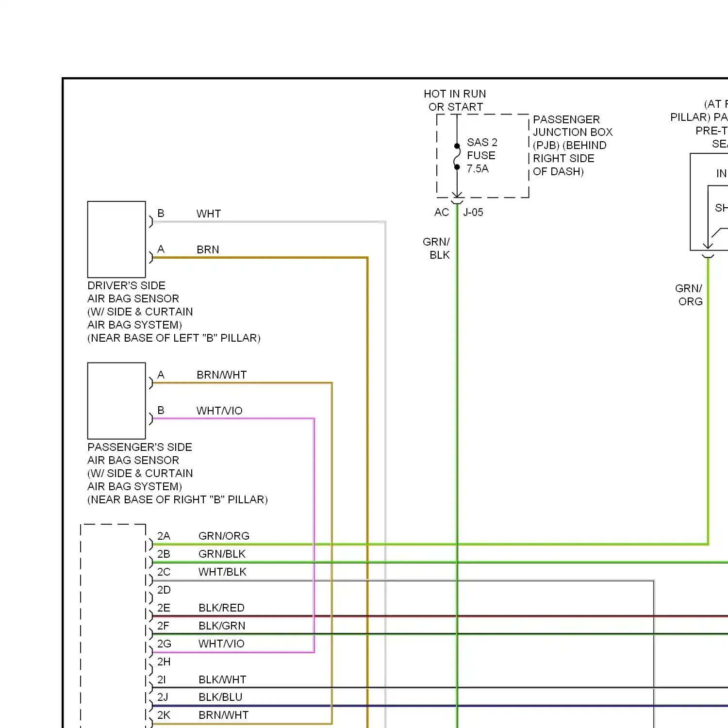Select the WHT wire label on driver sensor
Image resolution: width=728 pixels, height=728 pixels.
tap(209, 214)
